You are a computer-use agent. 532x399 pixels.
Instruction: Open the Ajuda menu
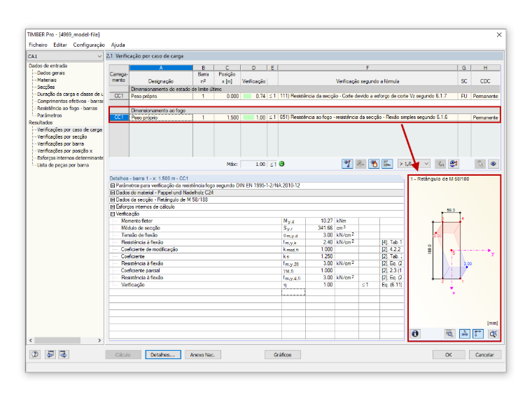(x=118, y=45)
